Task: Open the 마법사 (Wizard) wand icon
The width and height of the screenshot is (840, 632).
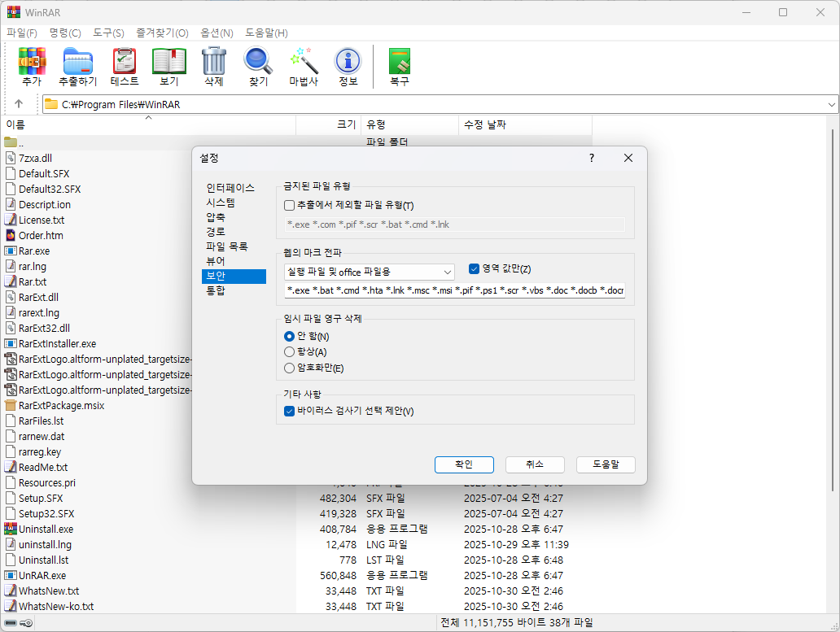Action: point(304,61)
